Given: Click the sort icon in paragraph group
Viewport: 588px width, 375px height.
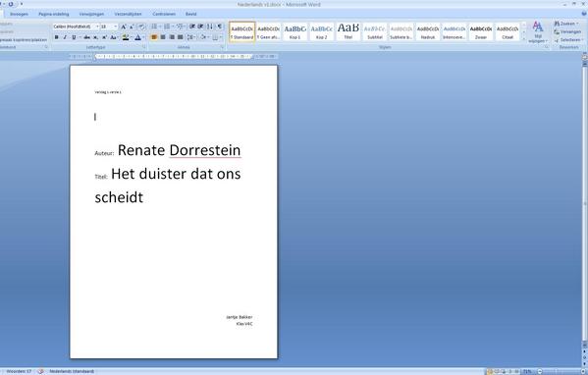Looking at the screenshot, I should (210, 27).
